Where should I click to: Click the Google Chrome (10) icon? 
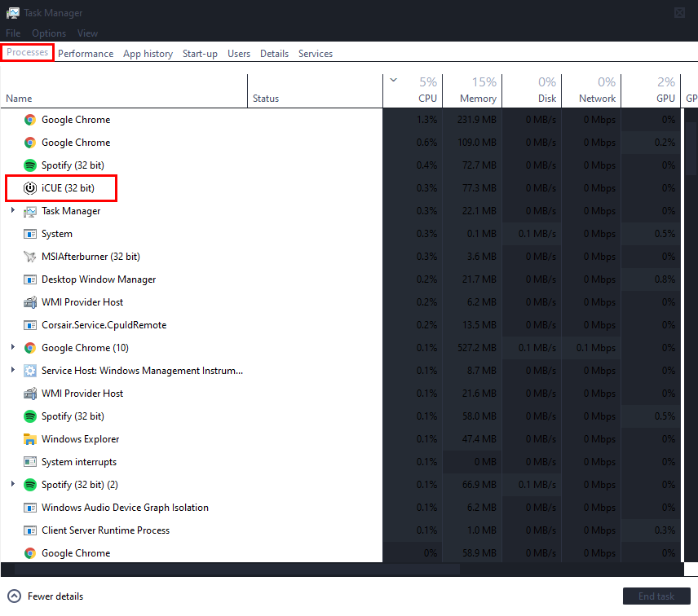pyautogui.click(x=30, y=348)
